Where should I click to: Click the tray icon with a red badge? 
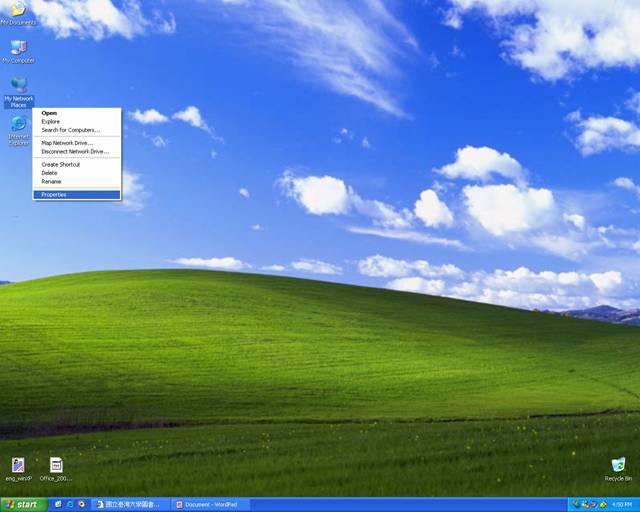pos(585,505)
